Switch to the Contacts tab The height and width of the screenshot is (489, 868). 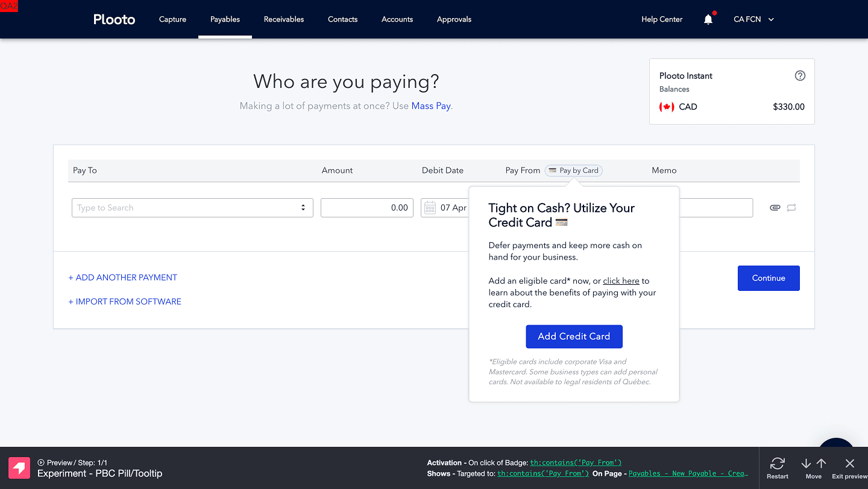pyautogui.click(x=343, y=19)
